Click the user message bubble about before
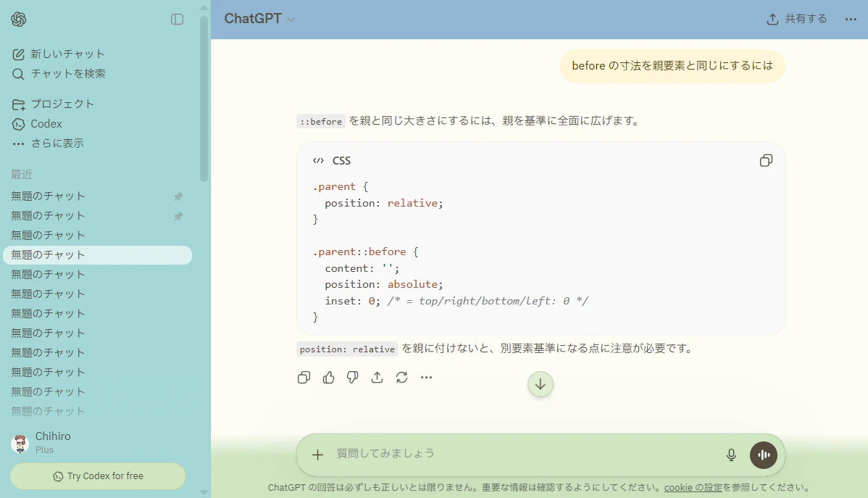 coord(672,66)
